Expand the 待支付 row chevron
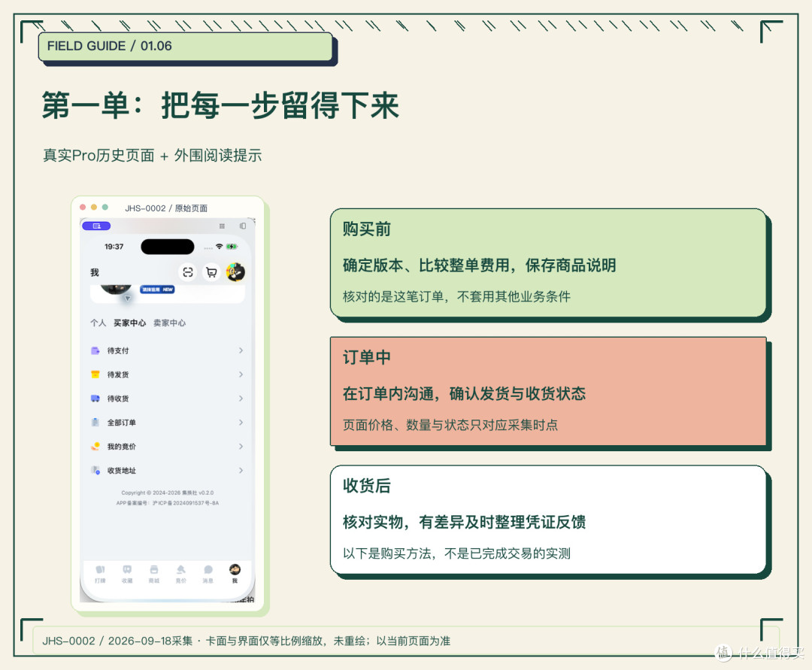The width and height of the screenshot is (812, 670). (x=241, y=350)
